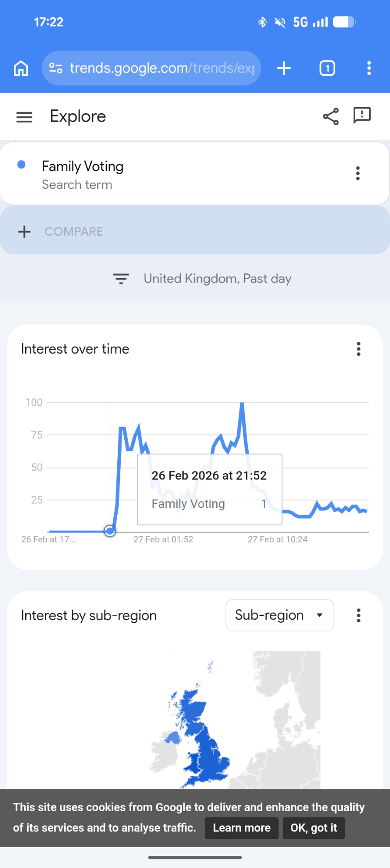Screen dimensions: 390x868
Task: Open site settings icon in address bar
Action: click(56, 68)
